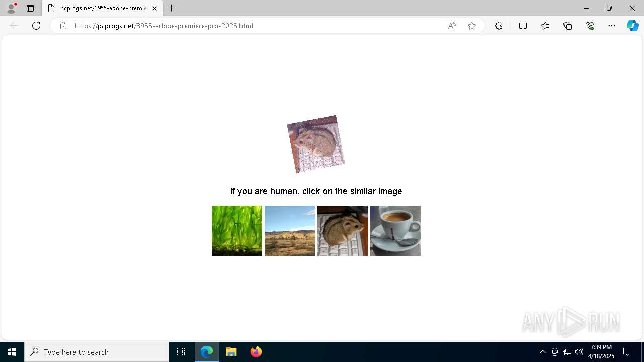Image resolution: width=644 pixels, height=362 pixels.
Task: Click the browser back arrow
Action: pos(14,26)
